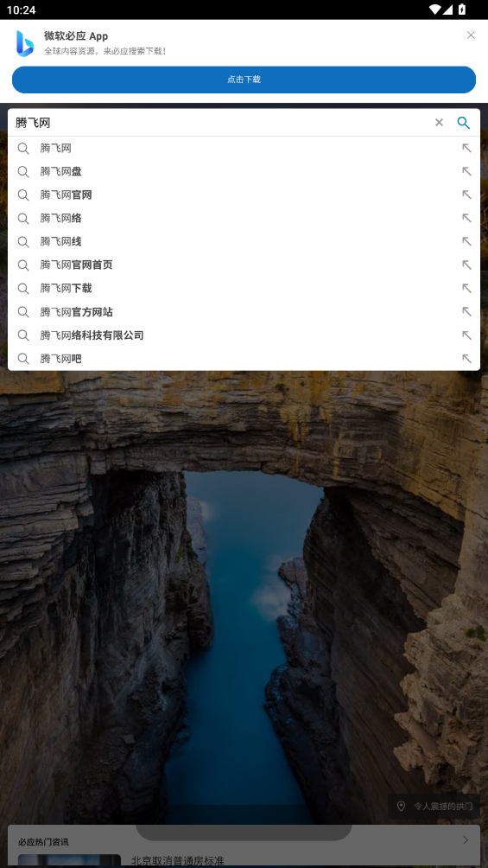
Task: Clear the search box text with X
Action: click(x=439, y=123)
